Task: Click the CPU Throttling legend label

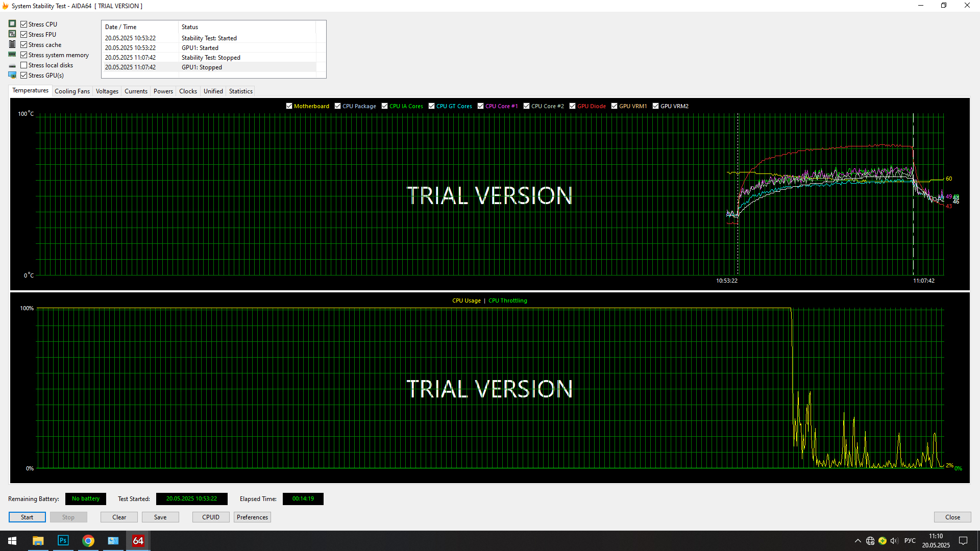Action: pos(508,300)
